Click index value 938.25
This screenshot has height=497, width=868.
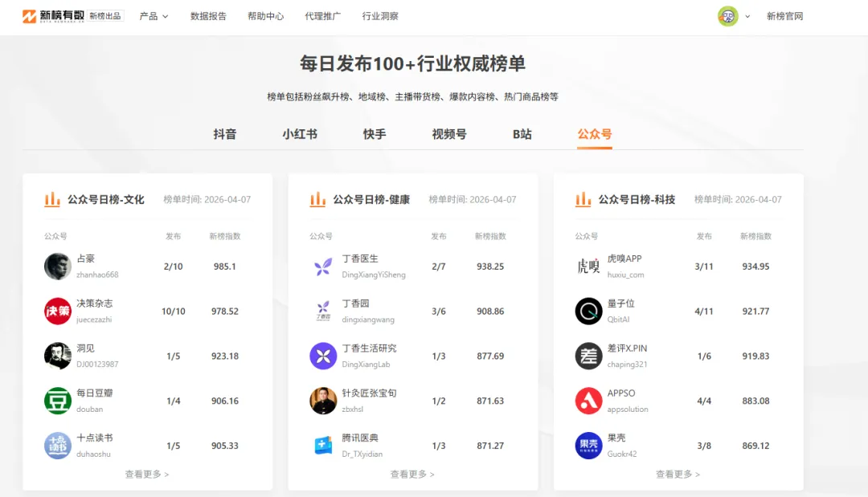(x=490, y=267)
